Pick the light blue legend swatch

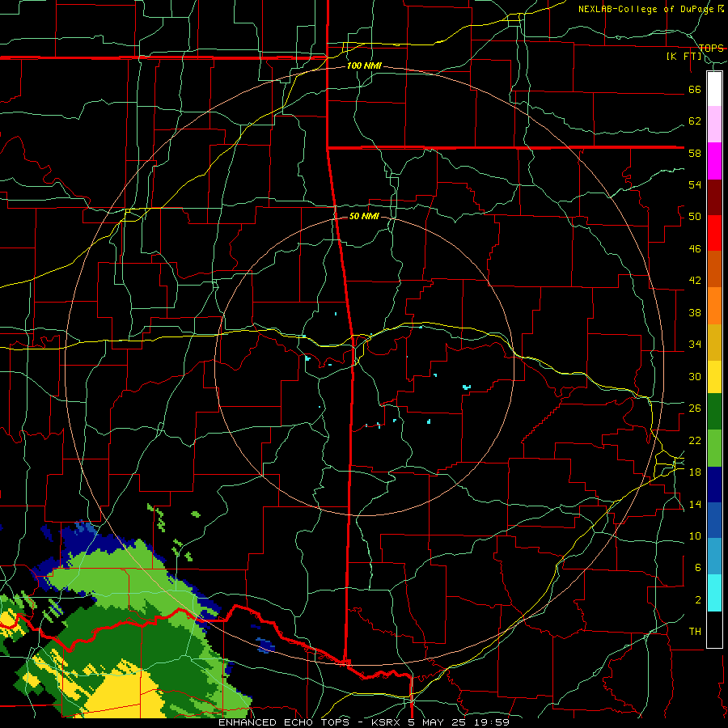pyautogui.click(x=714, y=557)
